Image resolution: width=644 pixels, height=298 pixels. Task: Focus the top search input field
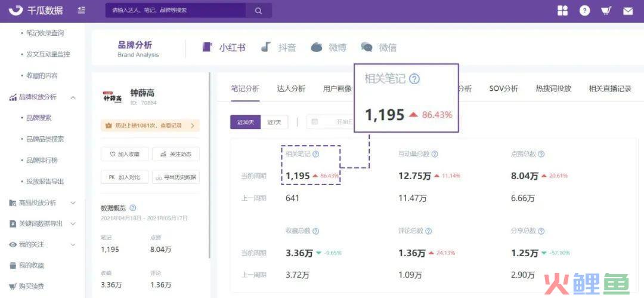click(176, 11)
